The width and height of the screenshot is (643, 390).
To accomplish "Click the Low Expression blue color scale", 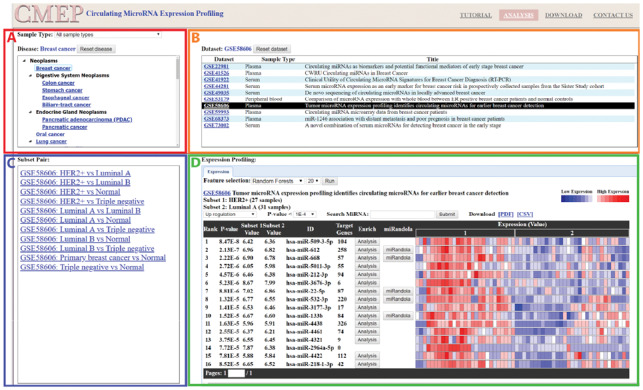I will 576,199.
